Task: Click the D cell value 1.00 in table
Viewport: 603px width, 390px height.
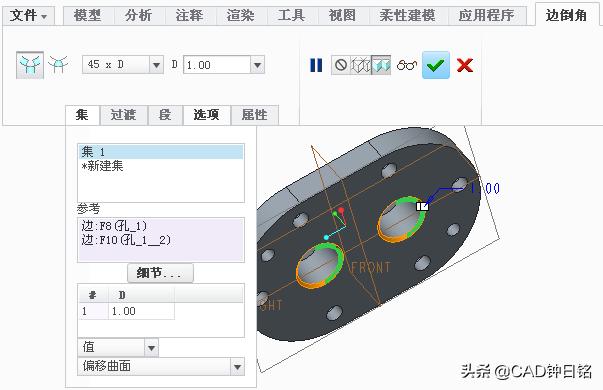Action: point(141,311)
